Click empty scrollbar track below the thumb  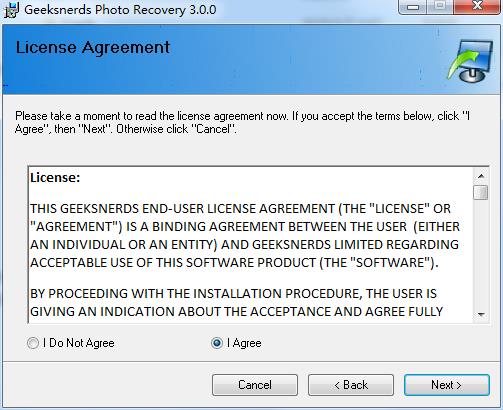[481, 253]
